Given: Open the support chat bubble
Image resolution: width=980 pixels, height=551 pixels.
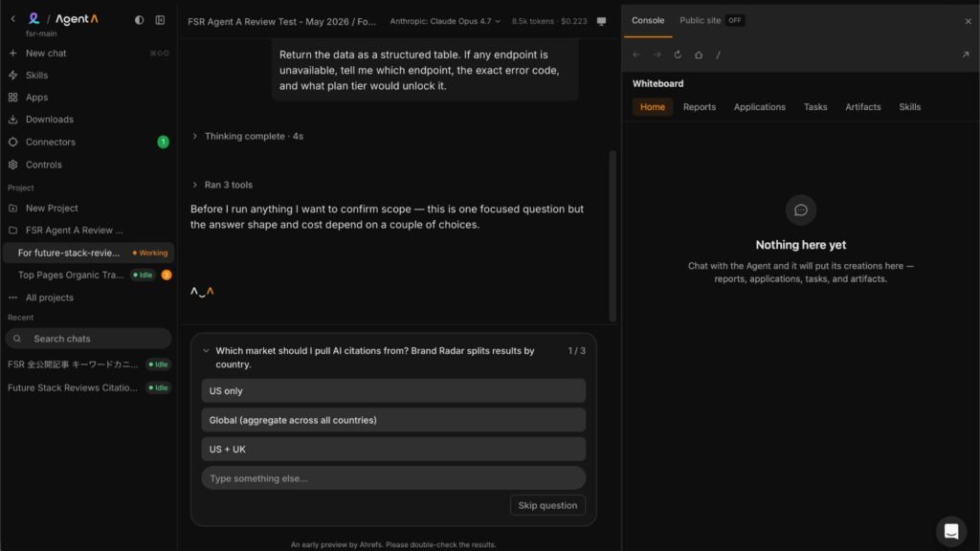Looking at the screenshot, I should tap(951, 531).
